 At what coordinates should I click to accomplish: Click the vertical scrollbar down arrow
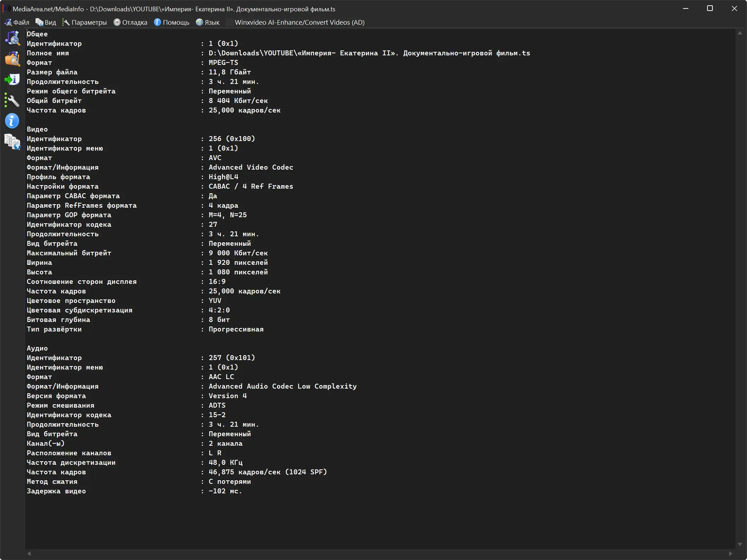[740, 544]
